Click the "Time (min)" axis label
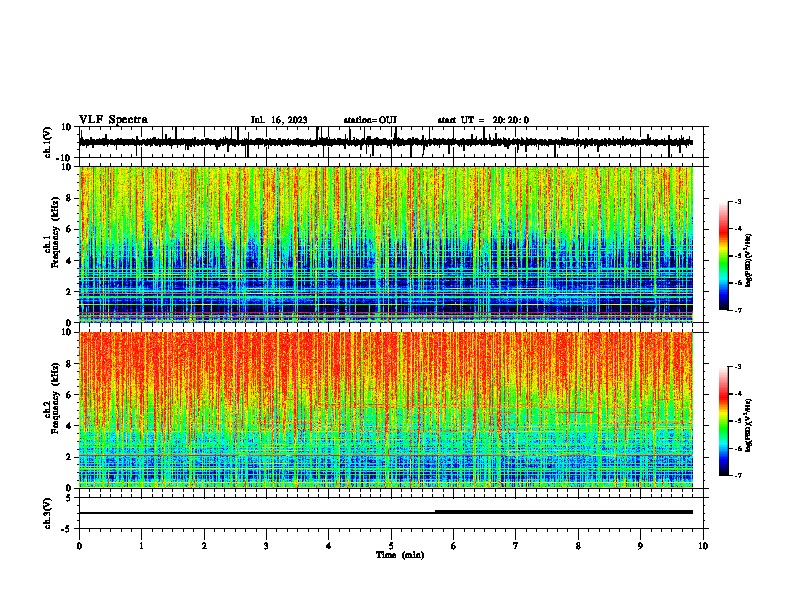The image size is (792, 612). [400, 555]
